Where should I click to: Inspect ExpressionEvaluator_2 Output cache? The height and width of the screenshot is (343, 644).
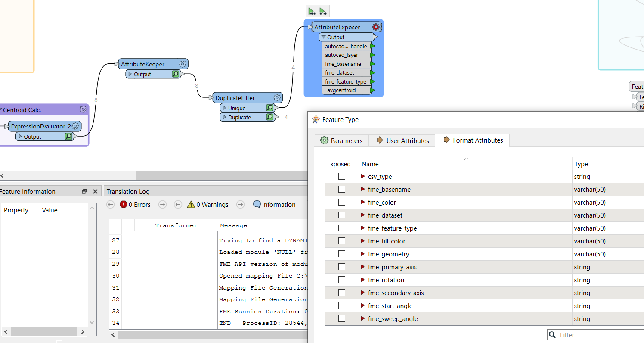tap(68, 136)
